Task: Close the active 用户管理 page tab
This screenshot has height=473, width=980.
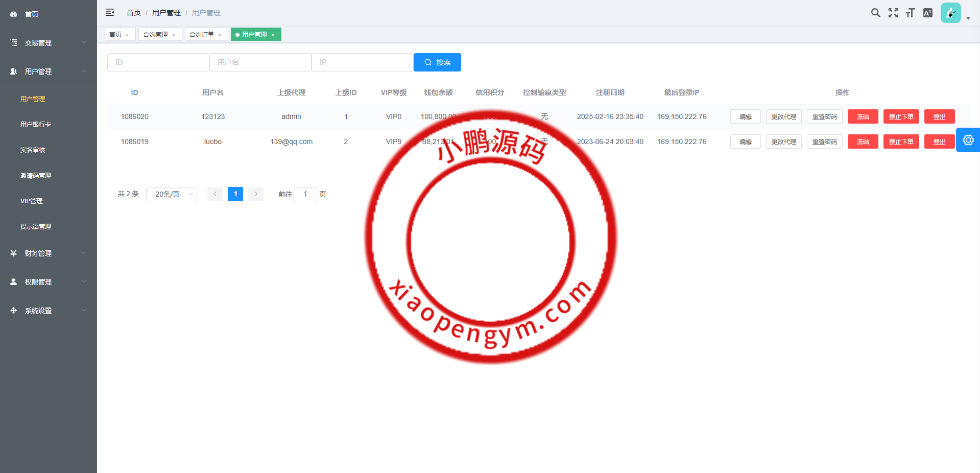Action: [273, 35]
